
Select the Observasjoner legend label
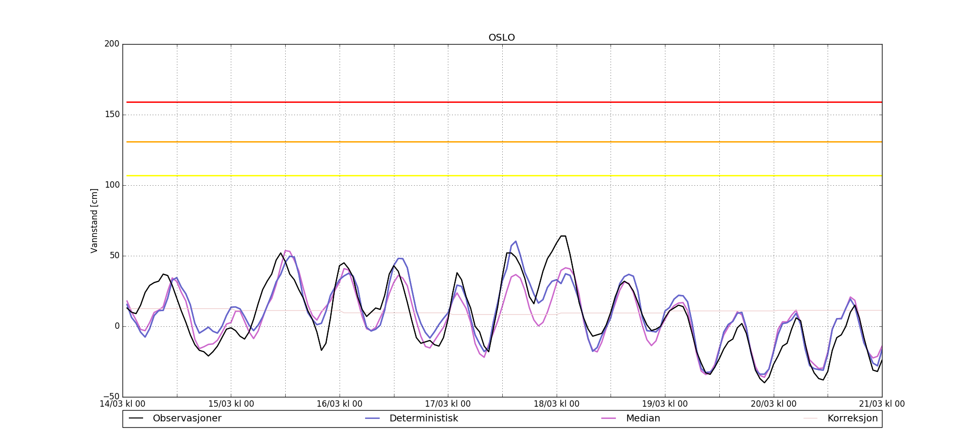187,418
